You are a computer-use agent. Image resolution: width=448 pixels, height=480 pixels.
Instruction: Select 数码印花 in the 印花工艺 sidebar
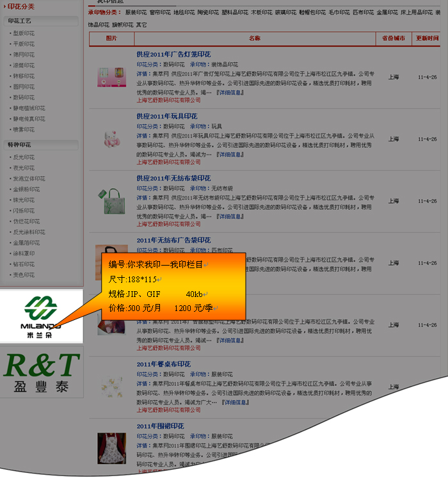(24, 98)
